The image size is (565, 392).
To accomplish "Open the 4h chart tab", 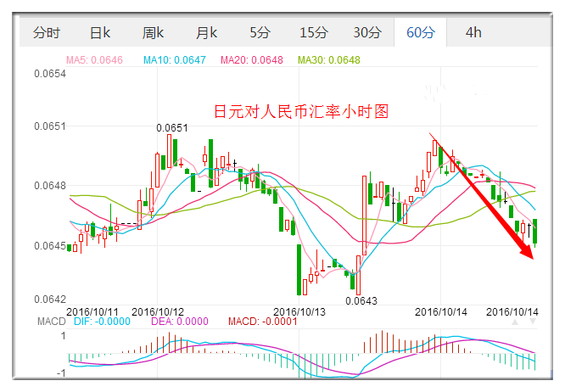I will [473, 33].
